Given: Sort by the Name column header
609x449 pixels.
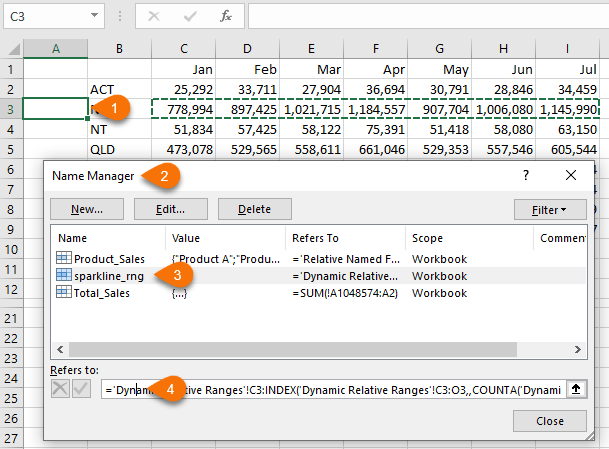Looking at the screenshot, I should [x=109, y=238].
